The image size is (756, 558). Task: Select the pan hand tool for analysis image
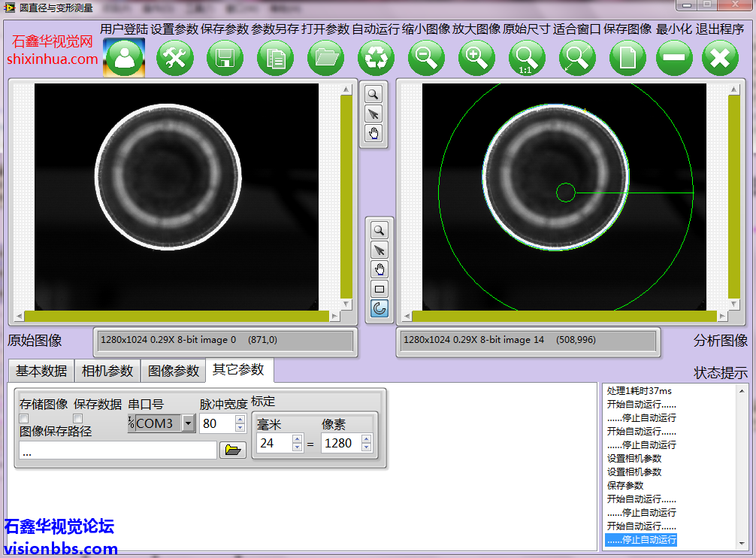[x=380, y=269]
